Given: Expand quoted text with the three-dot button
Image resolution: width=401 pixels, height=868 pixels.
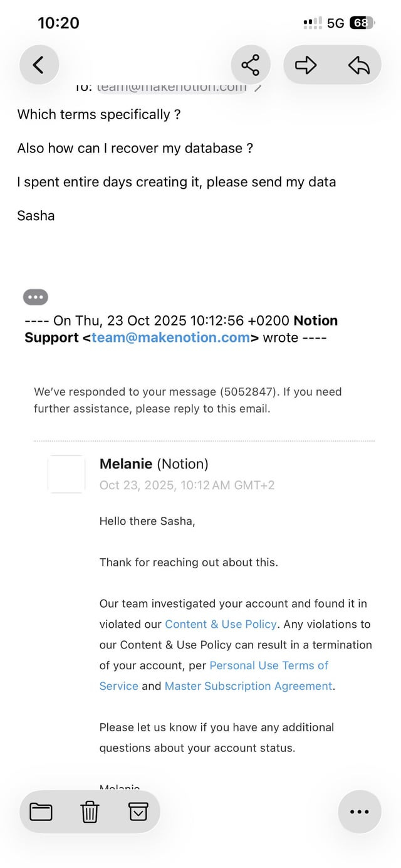Looking at the screenshot, I should 35,297.
